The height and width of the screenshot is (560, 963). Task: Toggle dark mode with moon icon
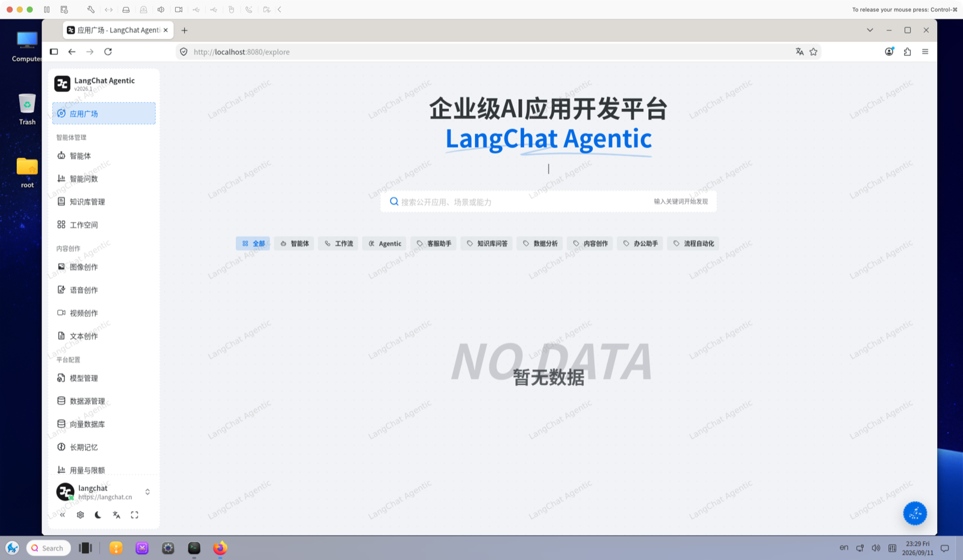point(98,515)
